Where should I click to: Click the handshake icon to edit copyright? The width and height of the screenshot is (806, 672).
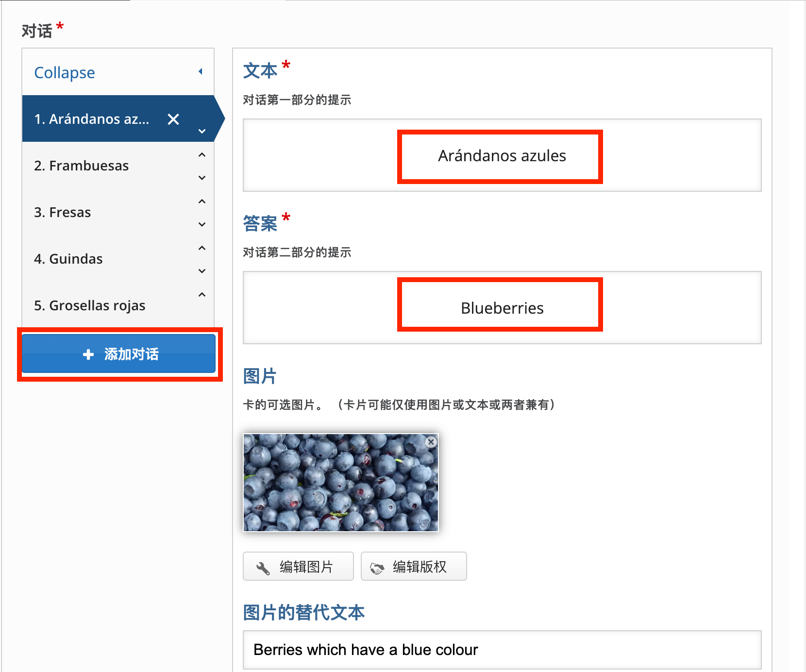[377, 566]
